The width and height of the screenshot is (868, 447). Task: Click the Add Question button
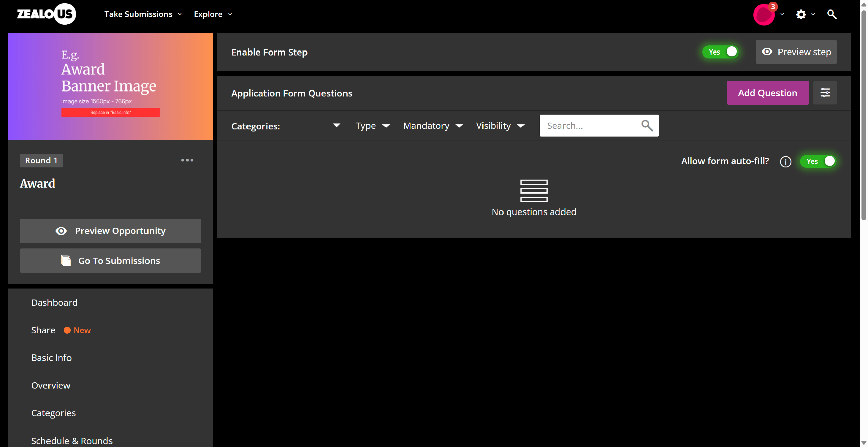click(767, 93)
